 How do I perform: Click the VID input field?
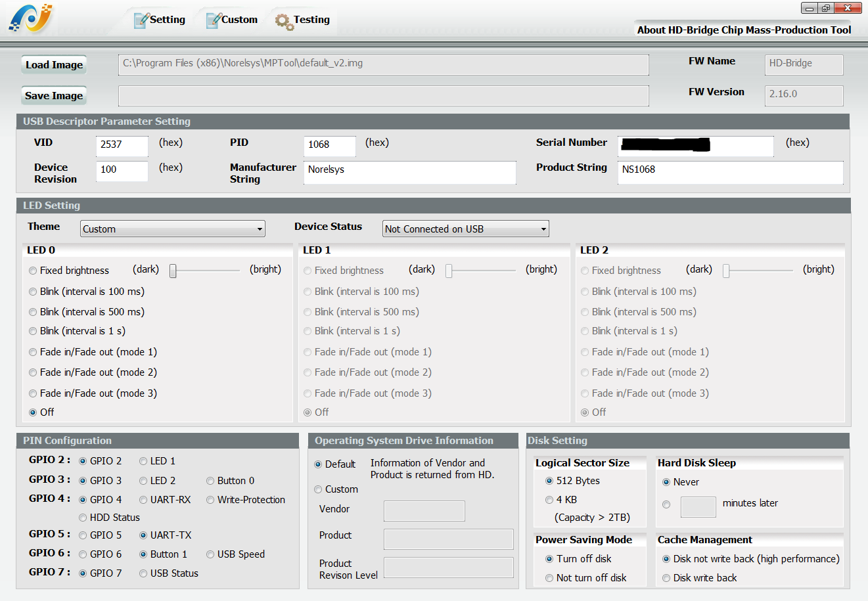coord(122,145)
